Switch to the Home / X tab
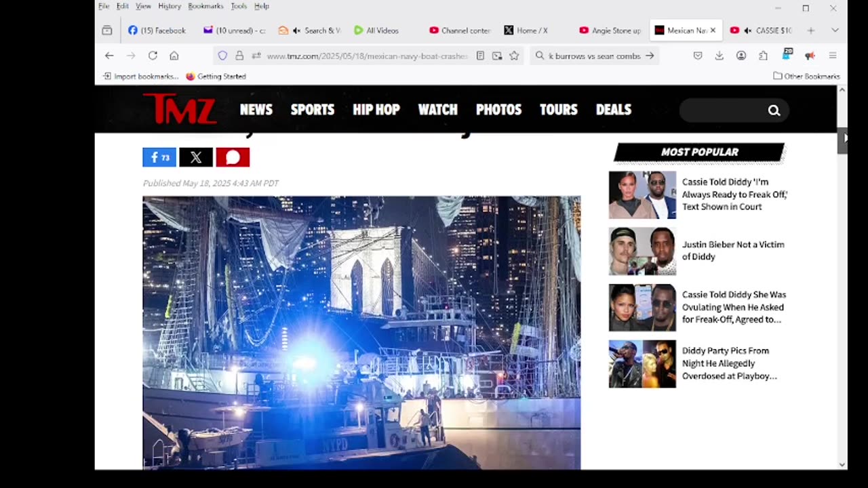The height and width of the screenshot is (488, 868). point(534,30)
